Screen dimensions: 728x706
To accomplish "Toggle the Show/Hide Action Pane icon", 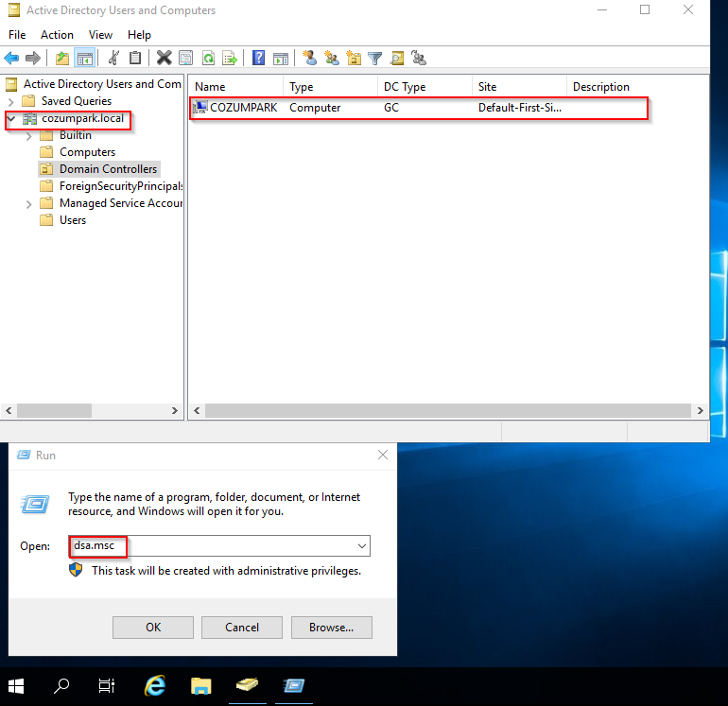I will pos(281,58).
